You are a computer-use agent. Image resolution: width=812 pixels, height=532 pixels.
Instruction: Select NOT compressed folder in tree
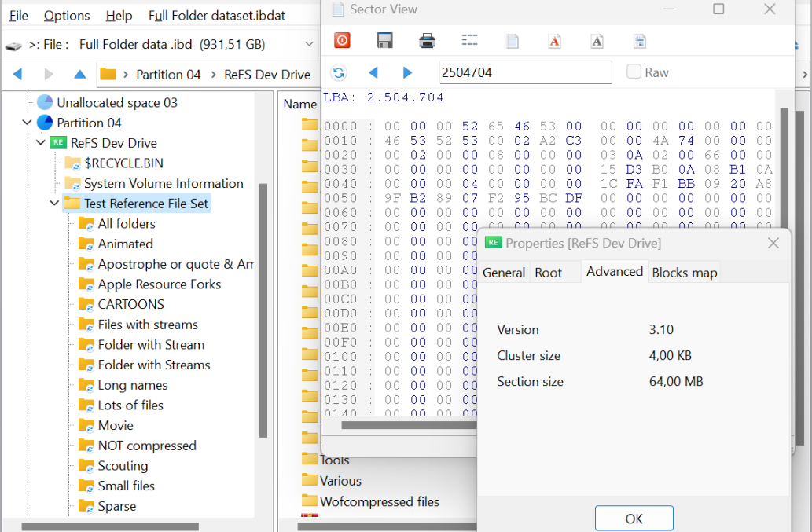(x=147, y=446)
